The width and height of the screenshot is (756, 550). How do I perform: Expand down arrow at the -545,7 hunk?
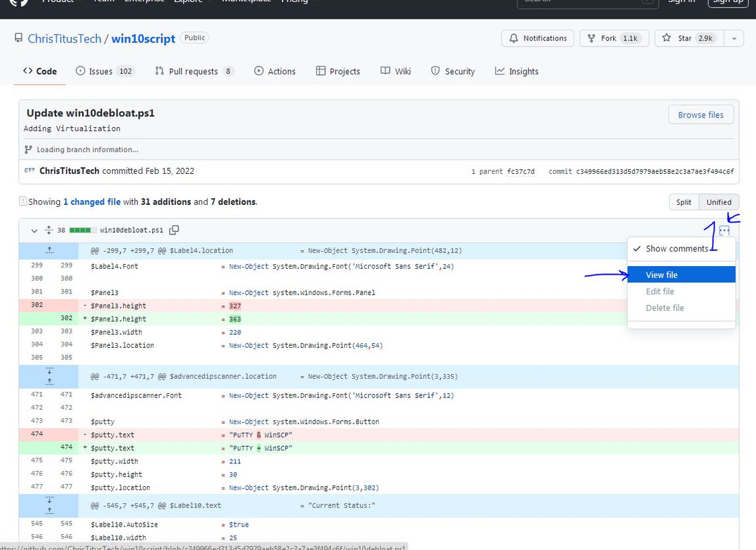(x=49, y=500)
